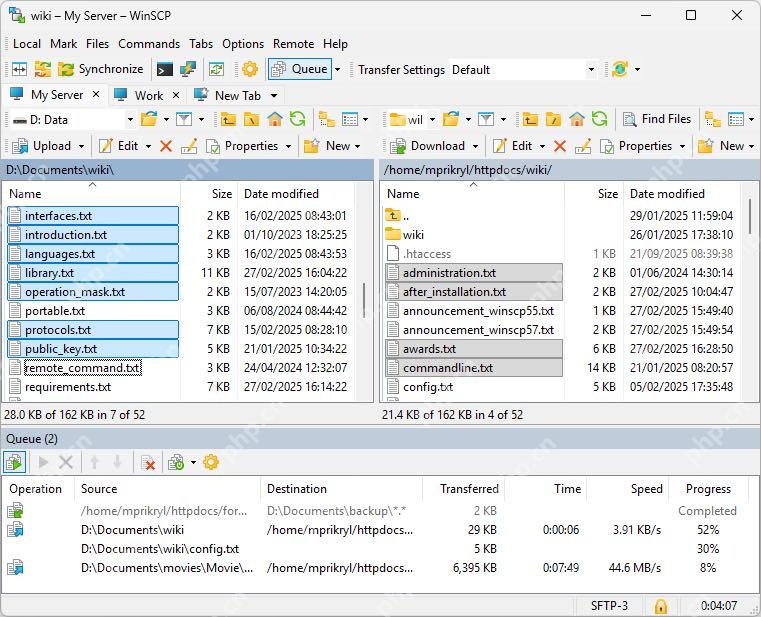Select config.txt in the remote panel

pos(428,387)
